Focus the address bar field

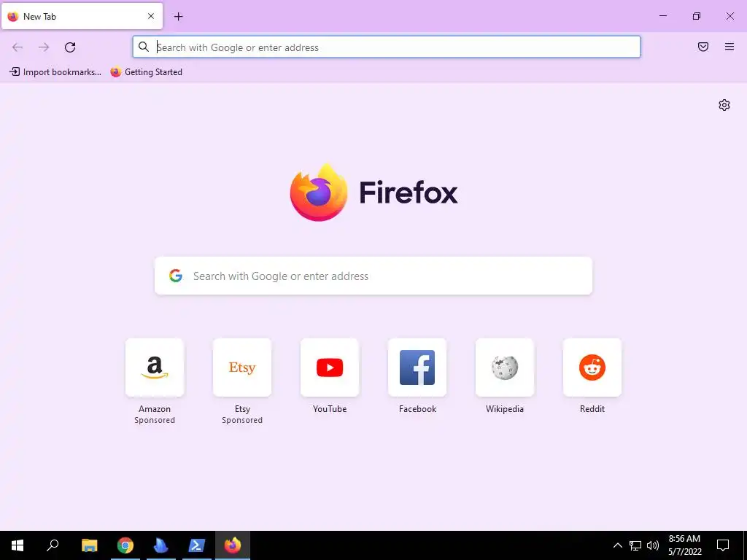click(387, 47)
